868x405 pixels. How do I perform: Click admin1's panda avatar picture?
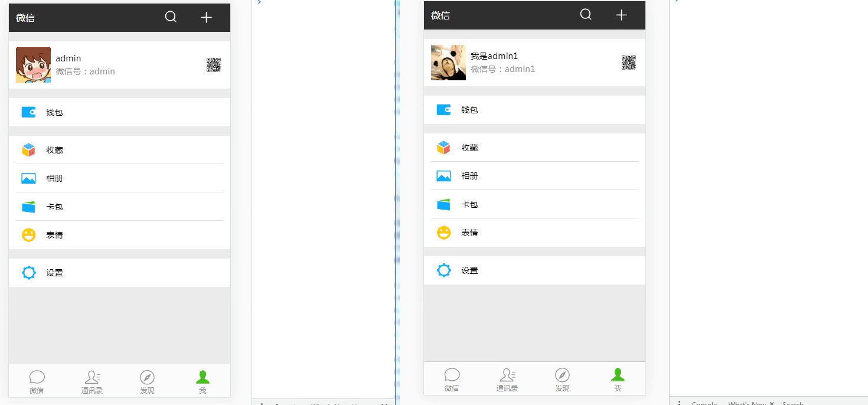448,63
